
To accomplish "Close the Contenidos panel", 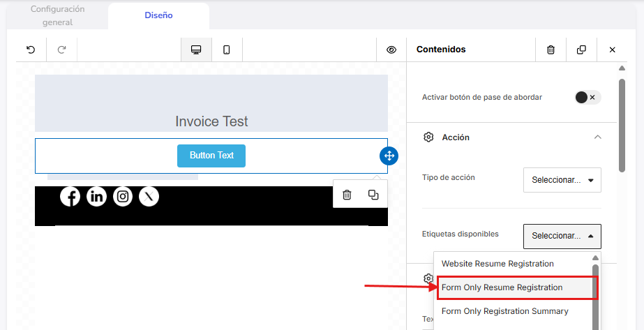I will point(612,50).
